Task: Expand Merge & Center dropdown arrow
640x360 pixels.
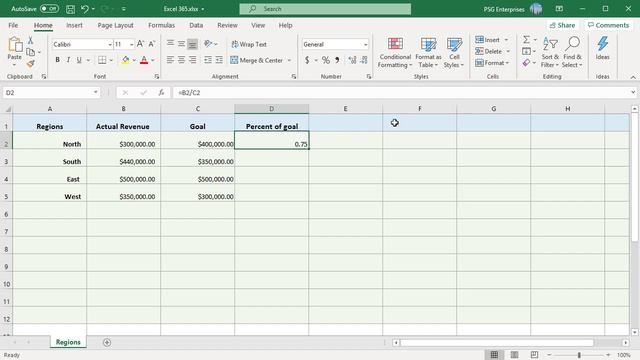Action: (x=289, y=60)
